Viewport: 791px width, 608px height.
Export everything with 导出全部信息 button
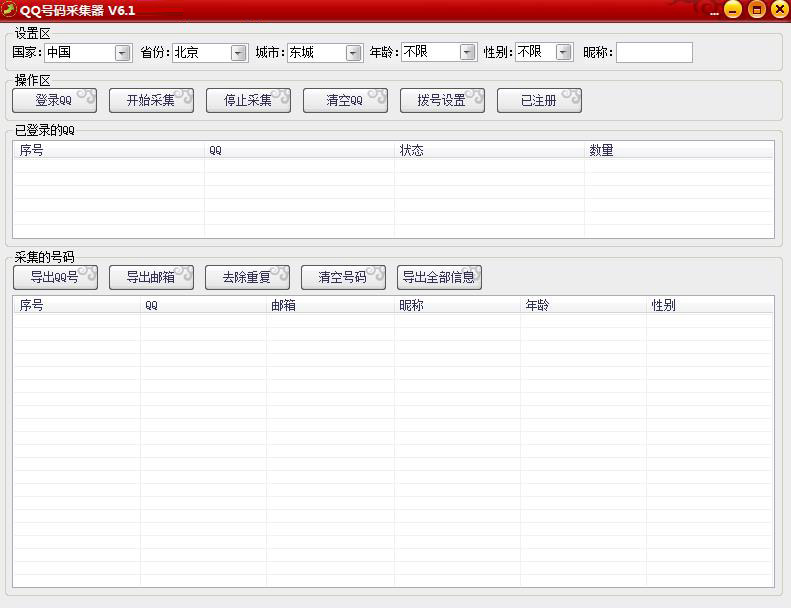click(x=439, y=278)
